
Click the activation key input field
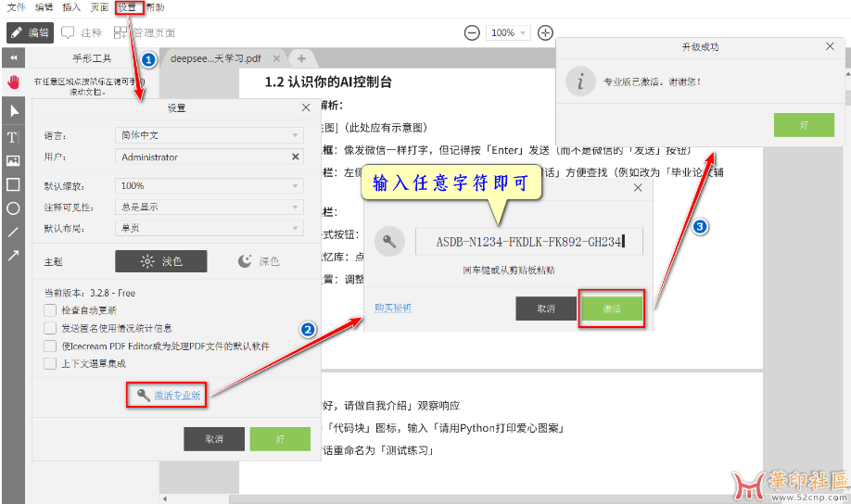528,242
